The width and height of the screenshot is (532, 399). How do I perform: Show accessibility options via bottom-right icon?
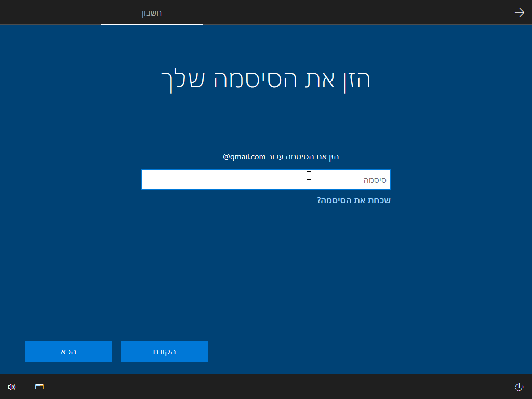520,387
